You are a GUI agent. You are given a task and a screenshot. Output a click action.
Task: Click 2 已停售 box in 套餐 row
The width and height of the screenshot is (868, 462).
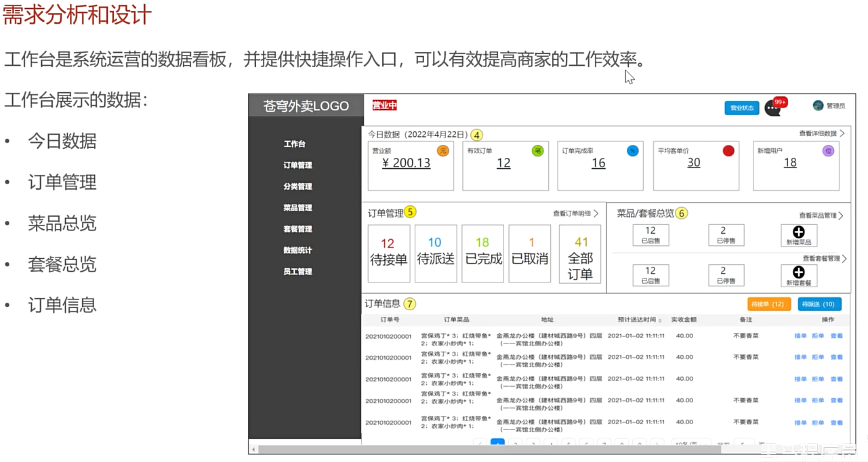726,275
